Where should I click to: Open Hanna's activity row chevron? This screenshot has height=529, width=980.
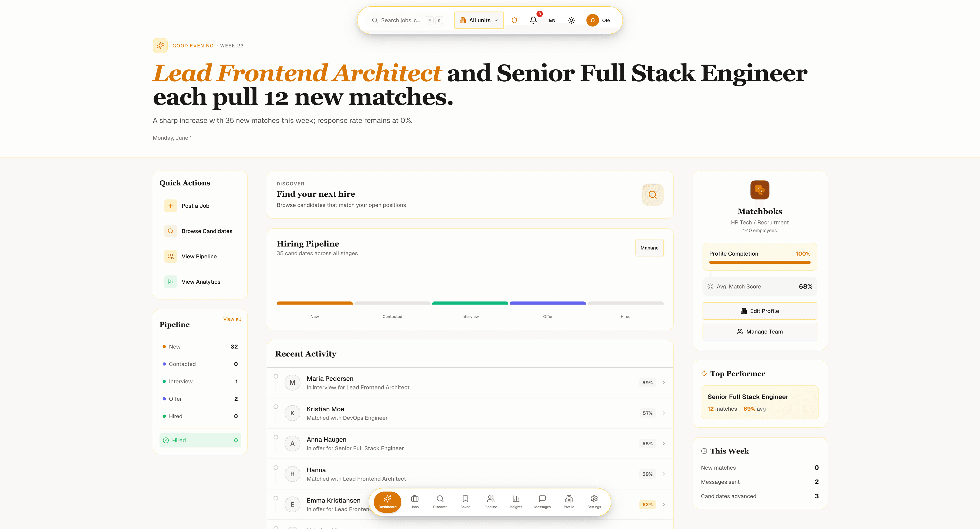point(664,474)
